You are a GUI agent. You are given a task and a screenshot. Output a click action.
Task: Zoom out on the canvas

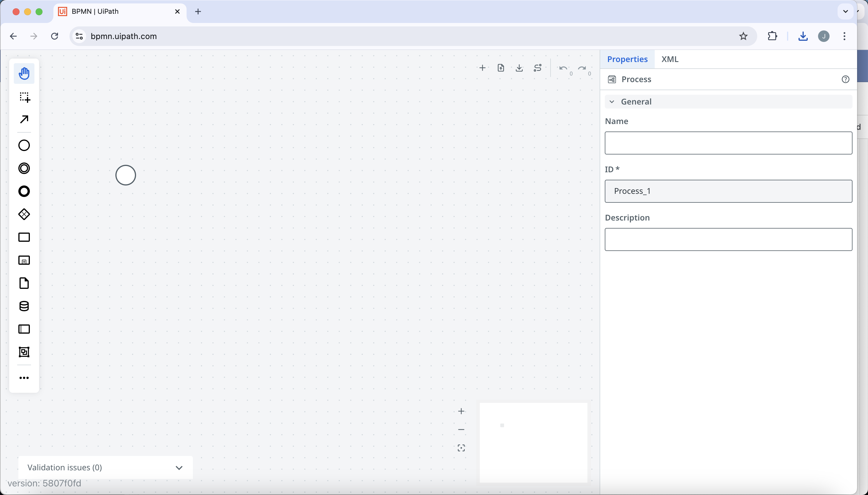coord(461,430)
